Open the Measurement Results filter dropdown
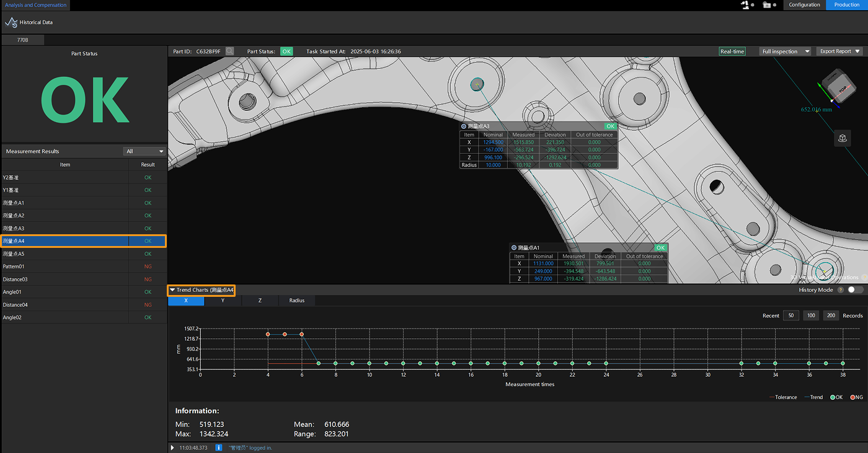Image resolution: width=868 pixels, height=453 pixels. click(x=144, y=151)
